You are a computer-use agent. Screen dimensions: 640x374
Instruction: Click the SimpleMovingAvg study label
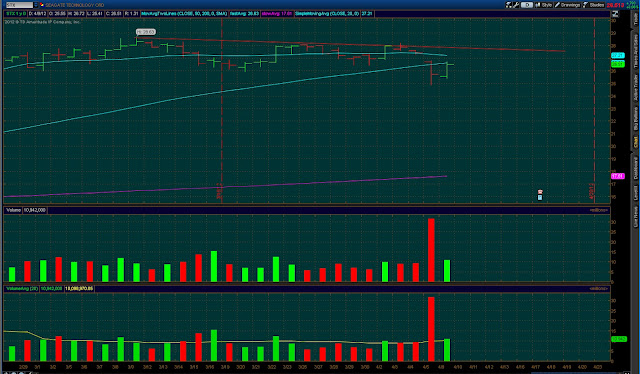coord(327,14)
